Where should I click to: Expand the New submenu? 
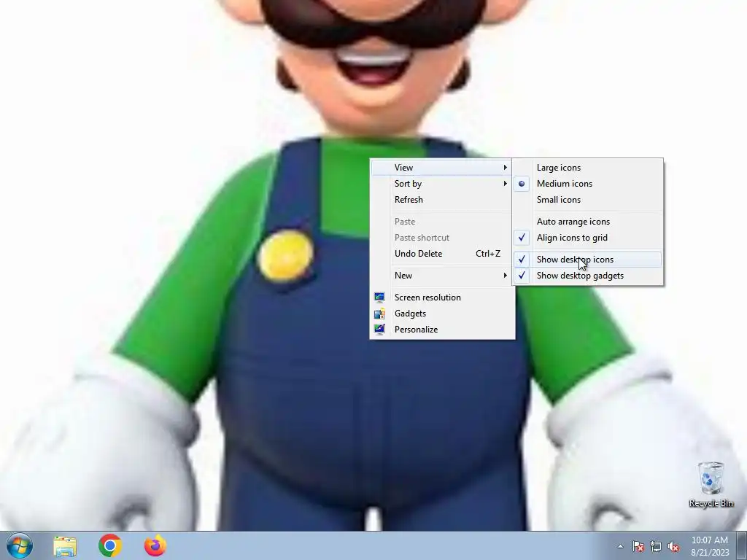coord(442,276)
